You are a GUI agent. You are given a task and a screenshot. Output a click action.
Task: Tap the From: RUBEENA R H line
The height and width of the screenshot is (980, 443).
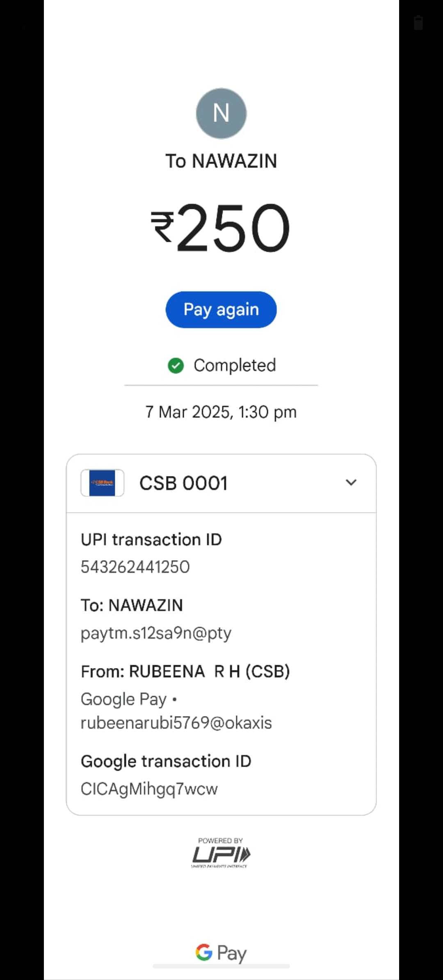[x=185, y=672]
